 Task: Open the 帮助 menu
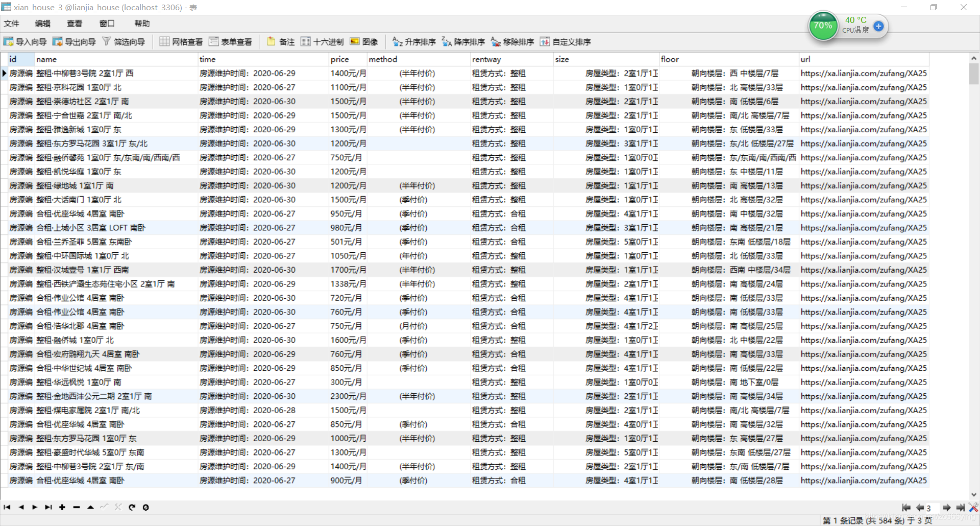pyautogui.click(x=142, y=23)
